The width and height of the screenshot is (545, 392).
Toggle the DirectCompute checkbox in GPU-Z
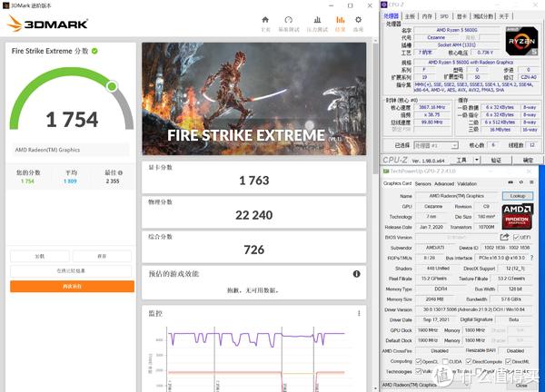click(469, 362)
